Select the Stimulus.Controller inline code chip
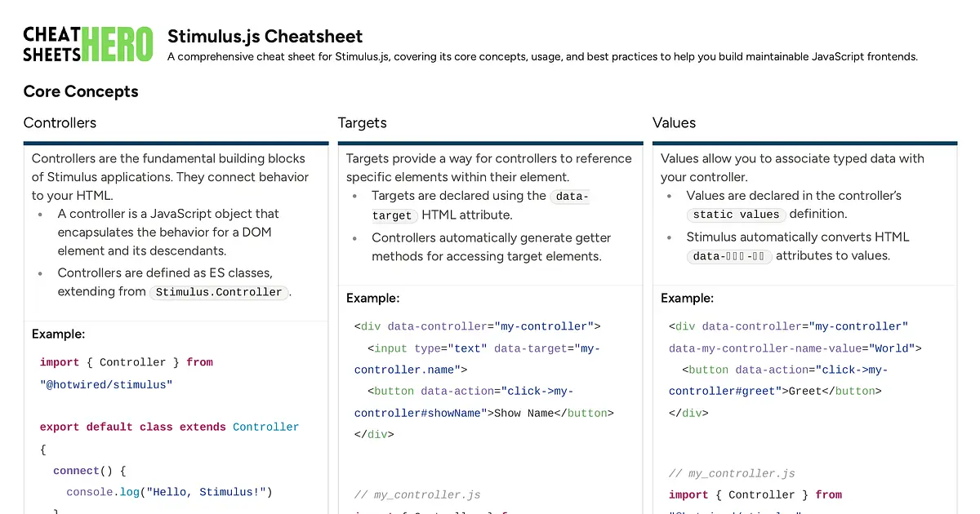980x514 pixels. click(218, 291)
